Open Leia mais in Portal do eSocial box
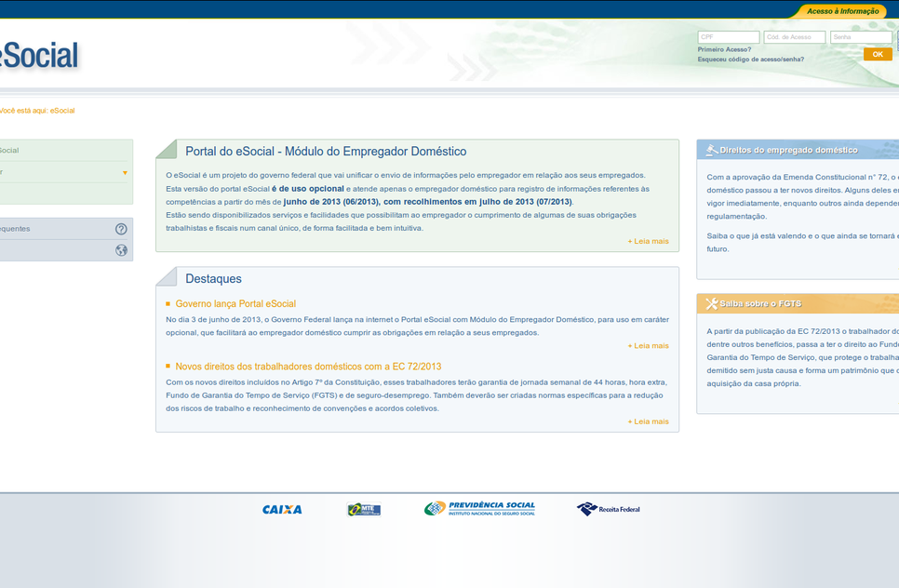The width and height of the screenshot is (899, 588). pyautogui.click(x=648, y=241)
